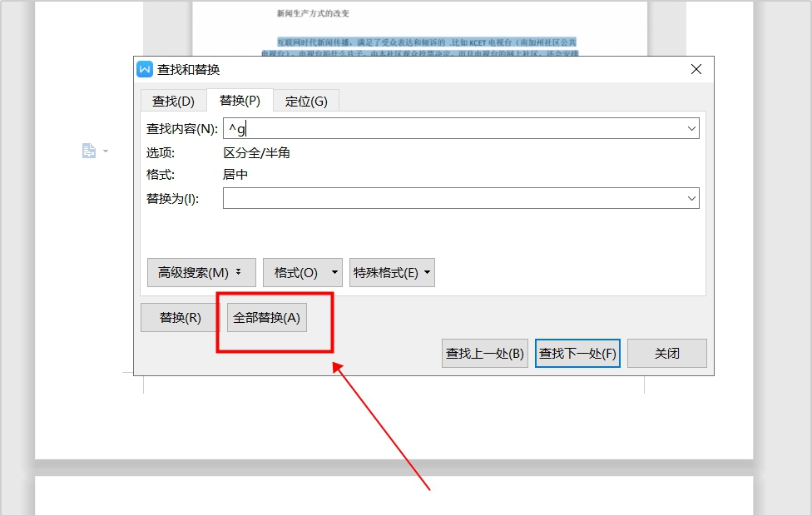The image size is (812, 516).
Task: Open the 定位(G) tab
Action: point(306,101)
